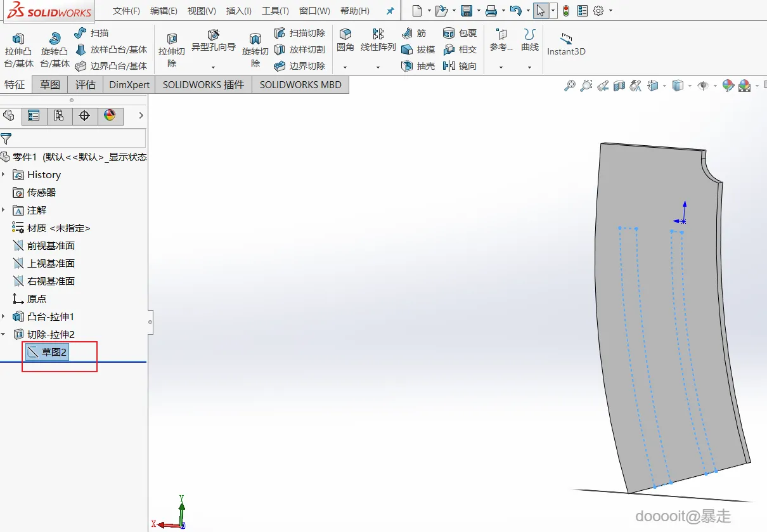Click the Edit Appearance color ball icon

click(x=728, y=86)
